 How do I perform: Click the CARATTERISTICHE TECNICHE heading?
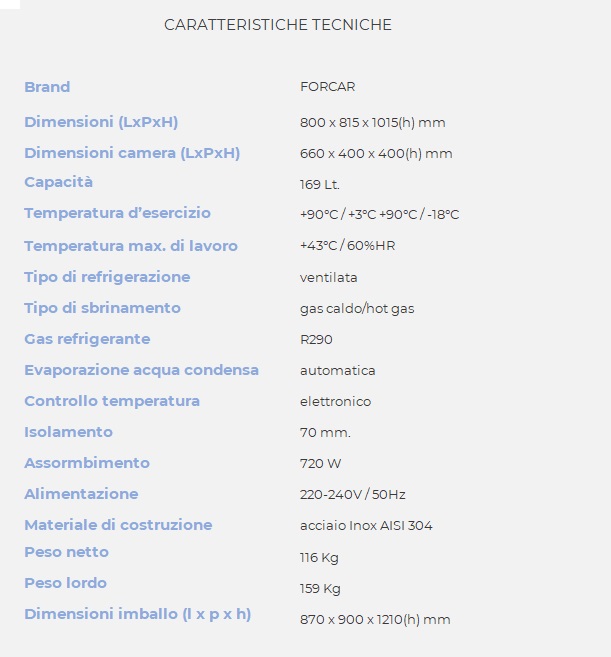coord(277,25)
